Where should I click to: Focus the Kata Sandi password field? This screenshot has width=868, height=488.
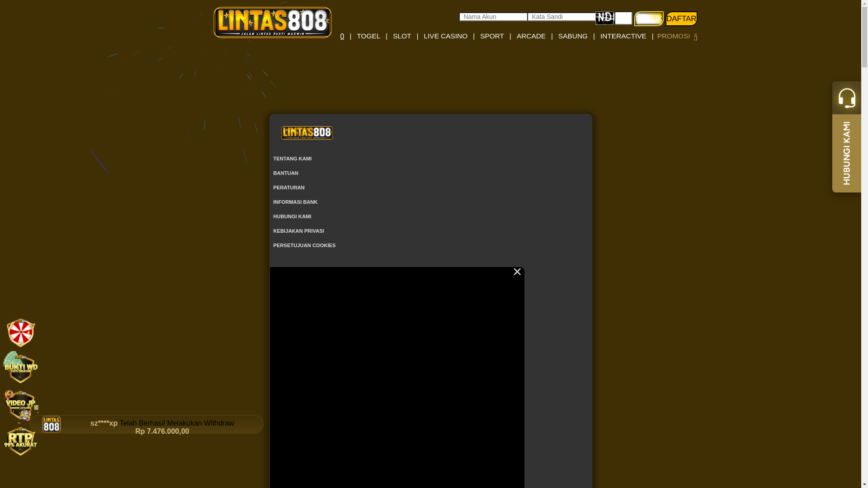(x=561, y=17)
